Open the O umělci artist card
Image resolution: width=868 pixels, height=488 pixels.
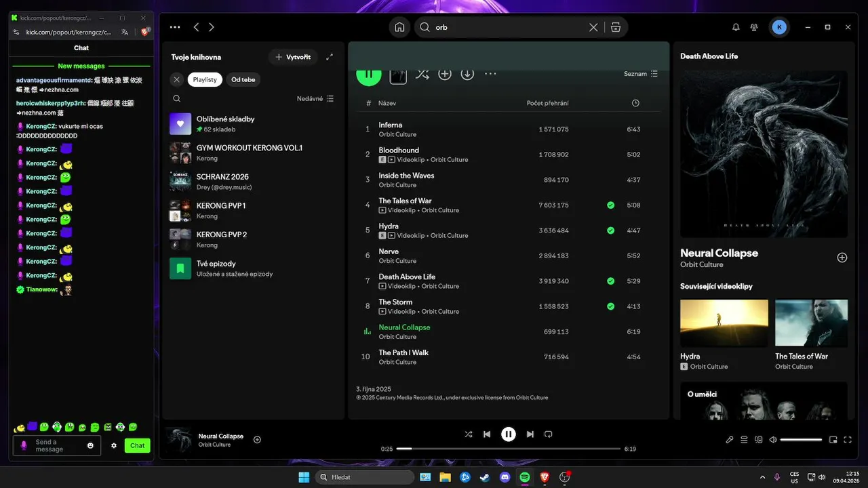764,401
